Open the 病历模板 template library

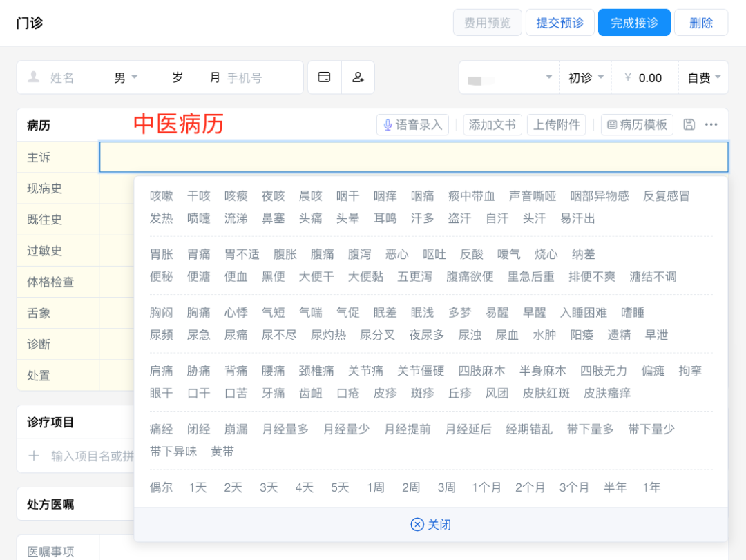637,125
